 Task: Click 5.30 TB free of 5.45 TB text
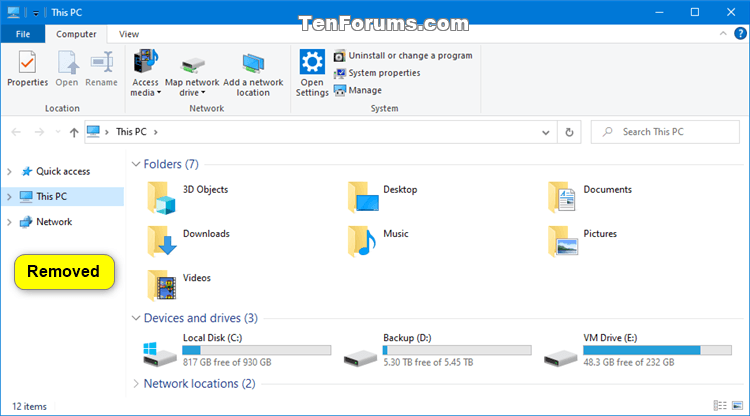[428, 362]
